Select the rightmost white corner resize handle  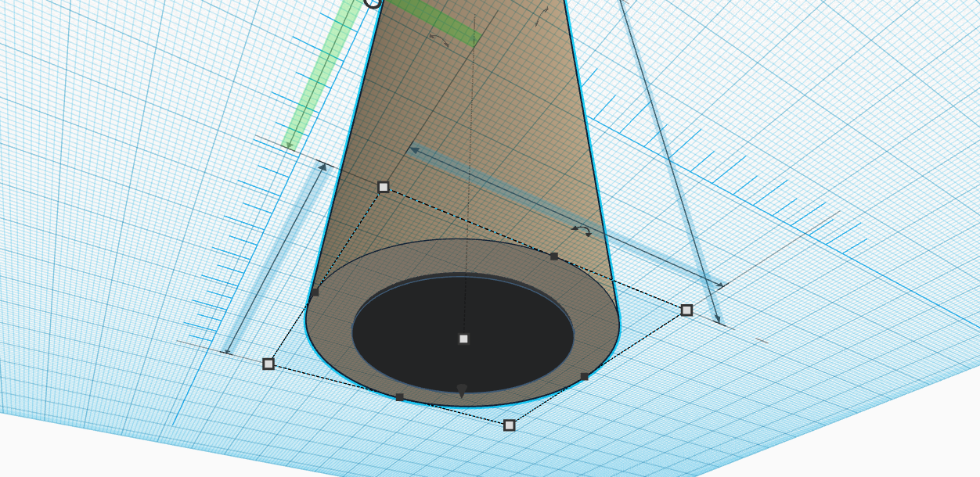(x=686, y=310)
